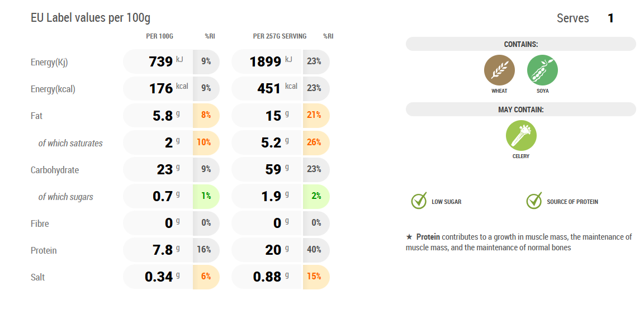Click the Soya allergen icon
Image resolution: width=644 pixels, height=314 pixels.
pyautogui.click(x=542, y=70)
